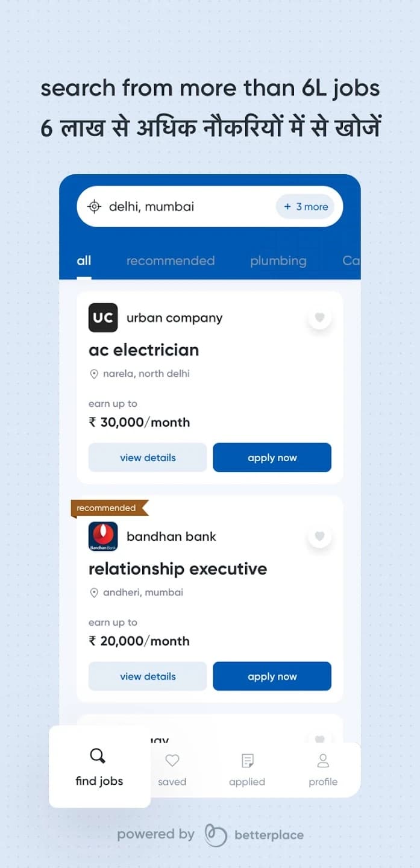This screenshot has width=420, height=868.
Task: View details of ac electrician job
Action: tap(148, 458)
